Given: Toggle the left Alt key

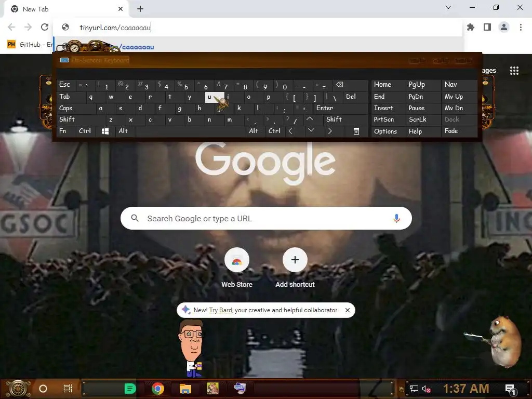Looking at the screenshot, I should pos(125,131).
